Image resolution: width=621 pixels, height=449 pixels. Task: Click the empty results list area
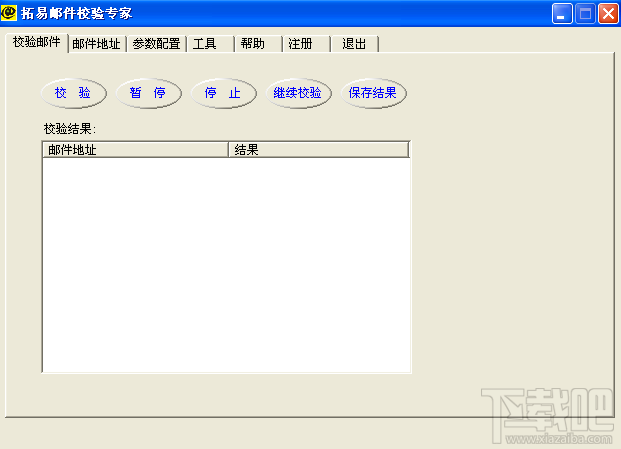[226, 264]
